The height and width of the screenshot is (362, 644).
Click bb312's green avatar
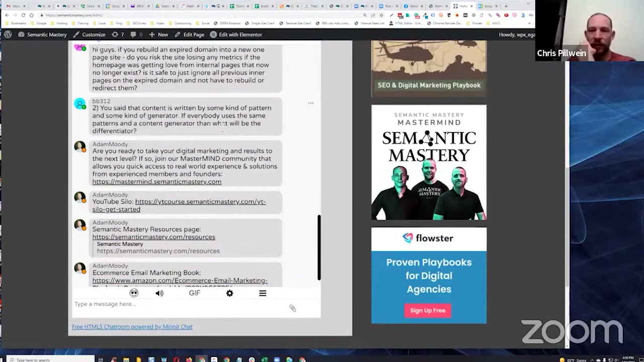point(80,104)
